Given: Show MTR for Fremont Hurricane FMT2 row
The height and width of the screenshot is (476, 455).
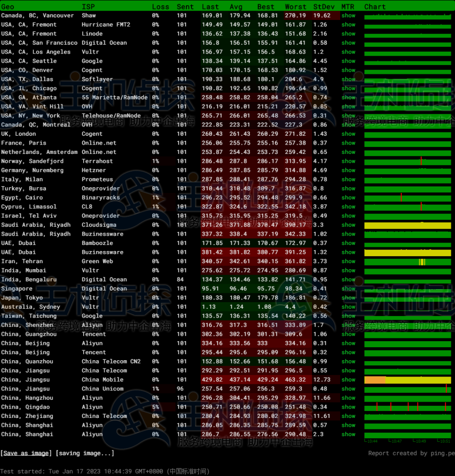Looking at the screenshot, I should click(x=348, y=25).
